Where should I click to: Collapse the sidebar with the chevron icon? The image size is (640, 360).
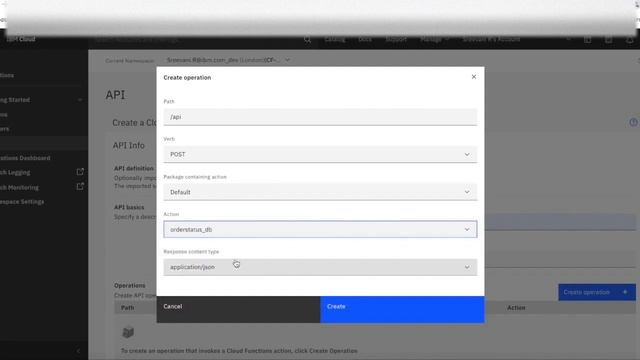tap(78, 351)
